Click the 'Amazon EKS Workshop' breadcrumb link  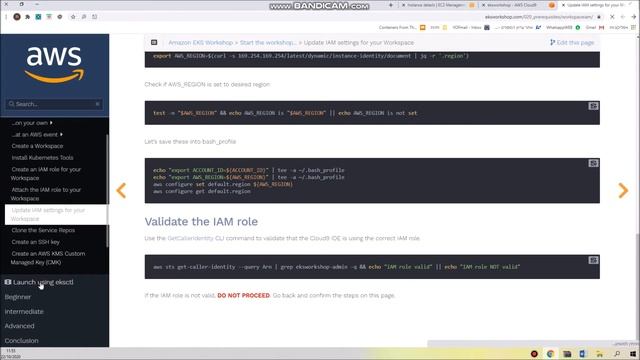(200, 42)
